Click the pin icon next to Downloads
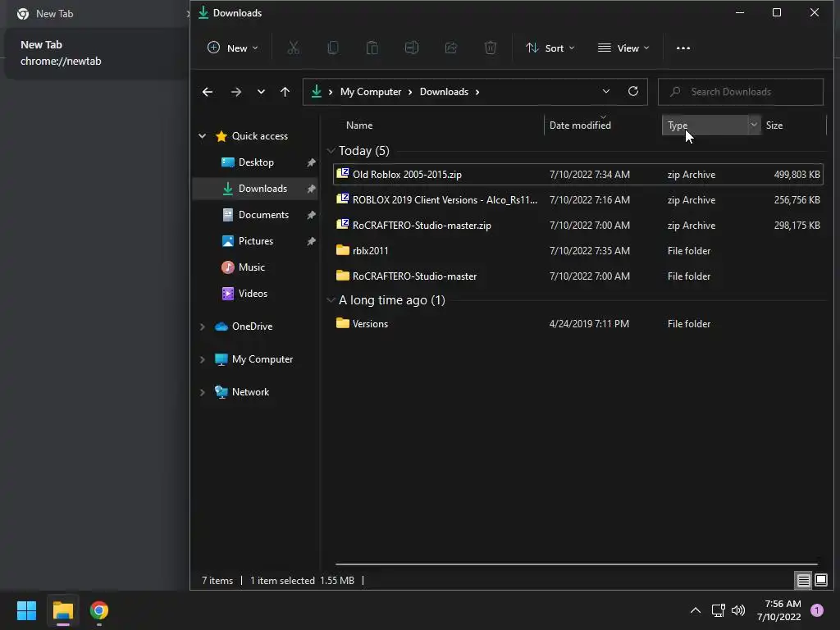840x630 pixels. 311,189
